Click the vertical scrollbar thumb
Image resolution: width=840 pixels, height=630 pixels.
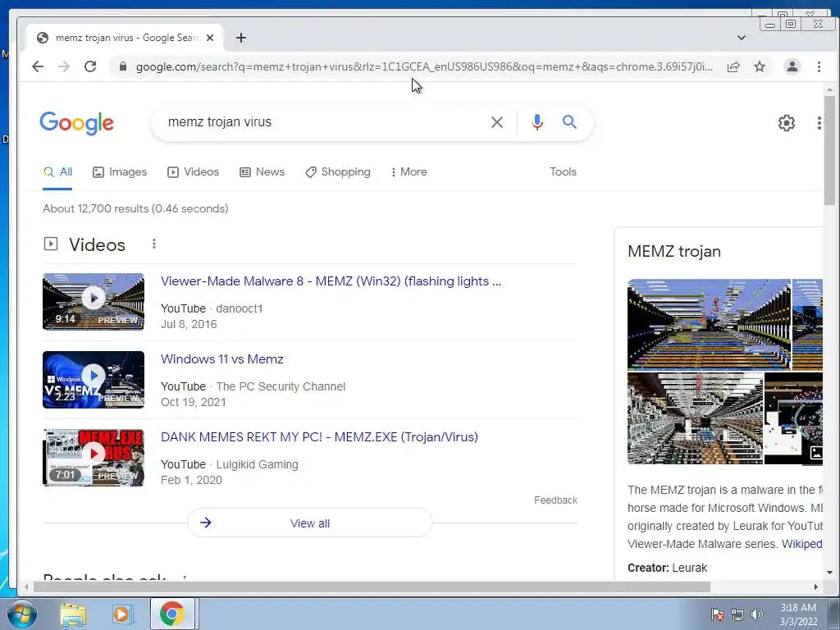click(829, 151)
